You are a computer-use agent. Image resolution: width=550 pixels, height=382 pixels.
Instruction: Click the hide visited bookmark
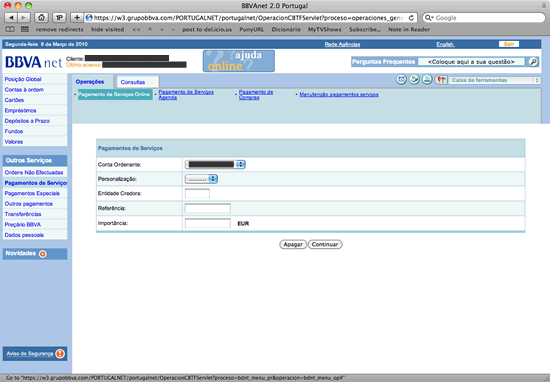(108, 29)
